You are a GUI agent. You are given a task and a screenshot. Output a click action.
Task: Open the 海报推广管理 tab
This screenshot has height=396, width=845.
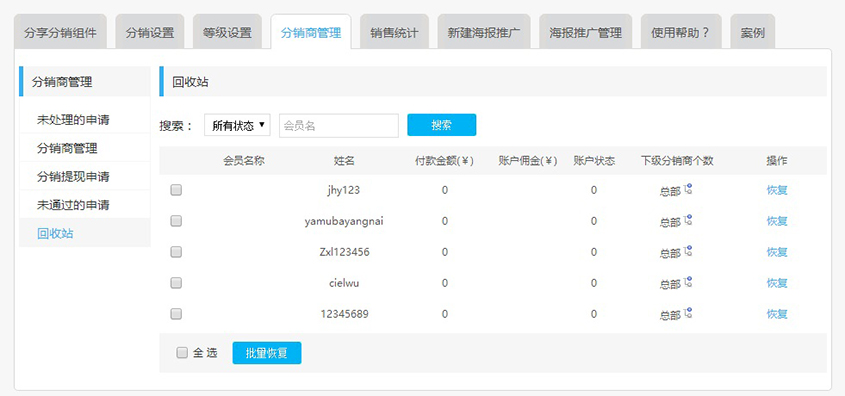click(585, 32)
